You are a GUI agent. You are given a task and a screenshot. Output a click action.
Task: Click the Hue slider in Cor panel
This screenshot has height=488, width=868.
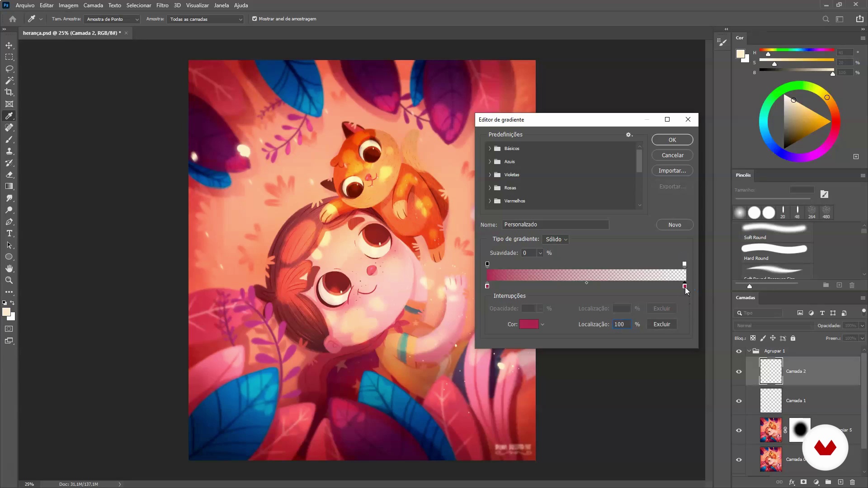tap(796, 50)
